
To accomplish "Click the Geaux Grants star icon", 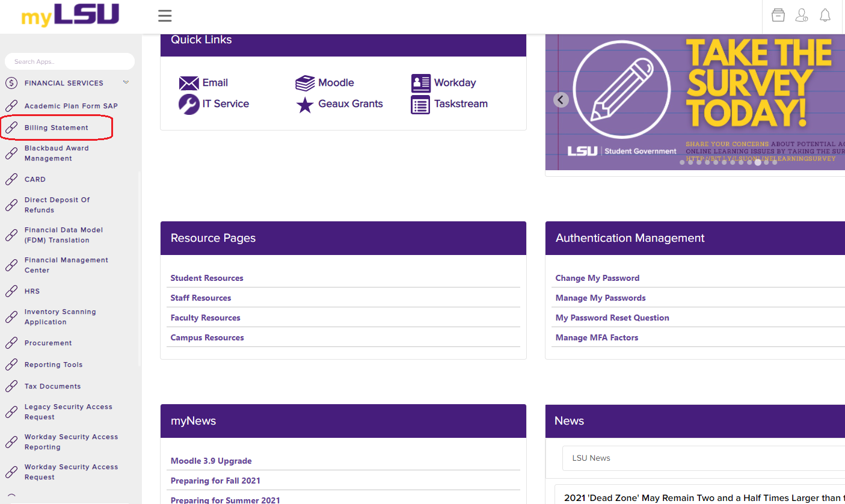I will pyautogui.click(x=305, y=105).
